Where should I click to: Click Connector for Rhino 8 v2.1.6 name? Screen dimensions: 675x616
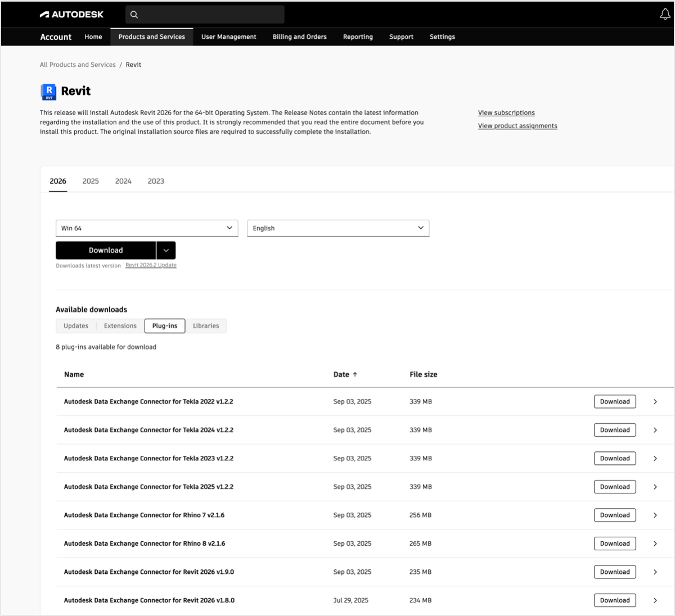click(x=145, y=543)
